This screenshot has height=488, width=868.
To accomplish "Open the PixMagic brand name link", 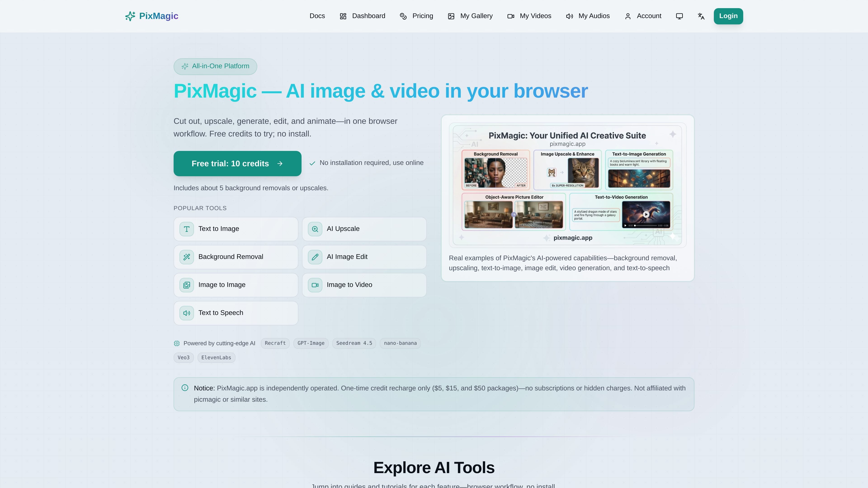I will [x=158, y=16].
